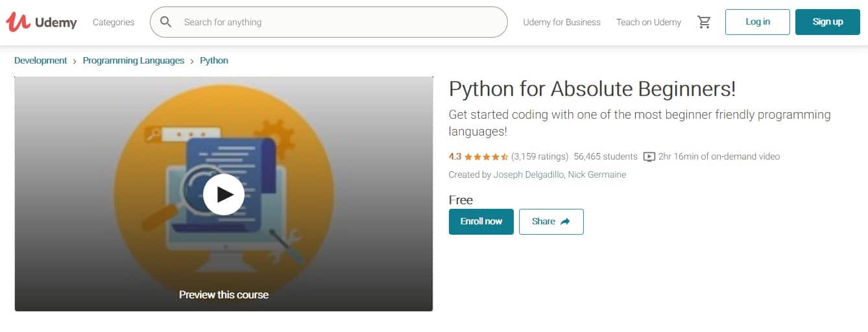The image size is (868, 332).
Task: Enroll now in the Python course
Action: (481, 222)
